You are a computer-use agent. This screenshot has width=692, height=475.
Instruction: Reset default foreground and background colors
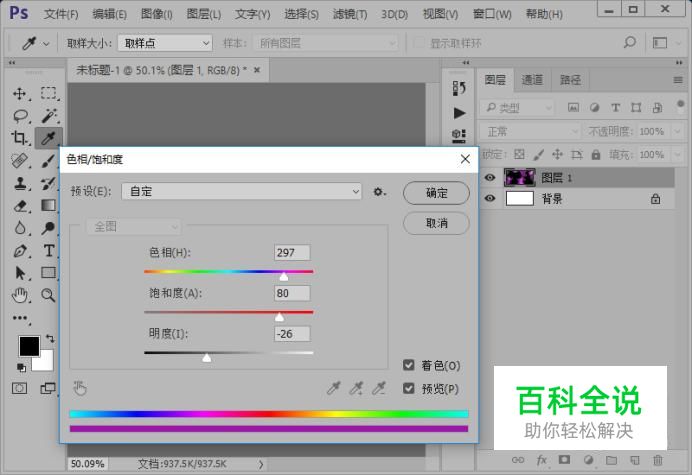pos(21,367)
